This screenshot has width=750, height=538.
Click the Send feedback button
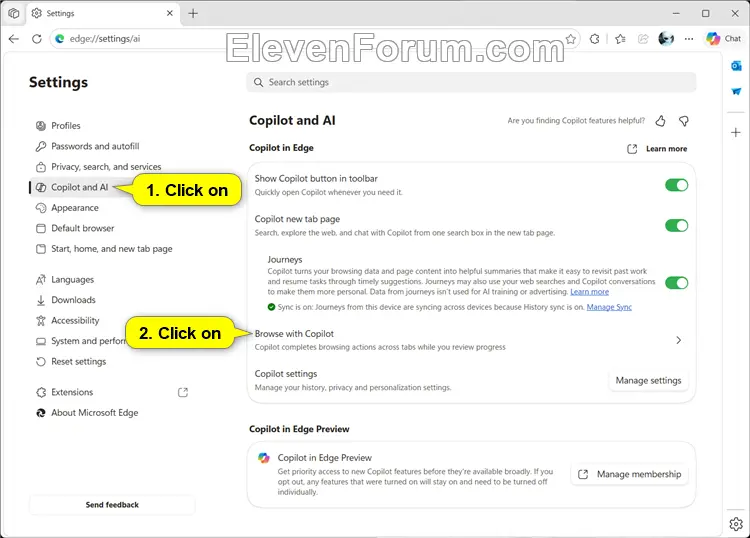[112, 505]
